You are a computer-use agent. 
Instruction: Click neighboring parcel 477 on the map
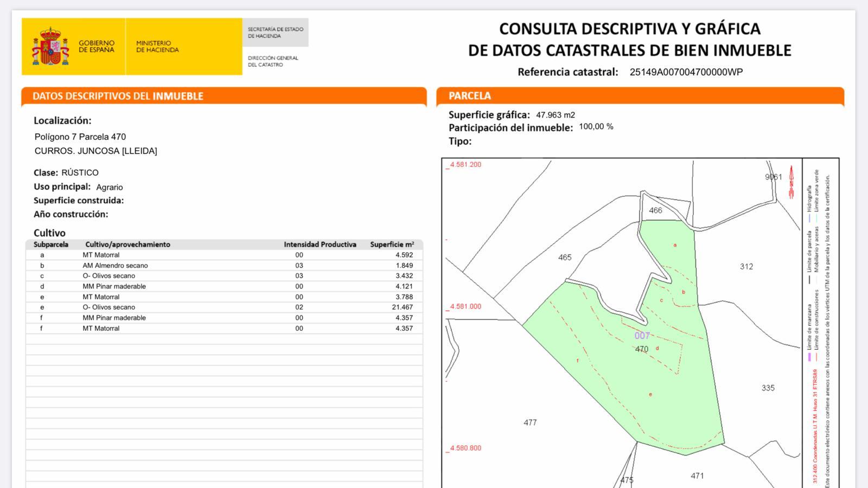coord(530,422)
